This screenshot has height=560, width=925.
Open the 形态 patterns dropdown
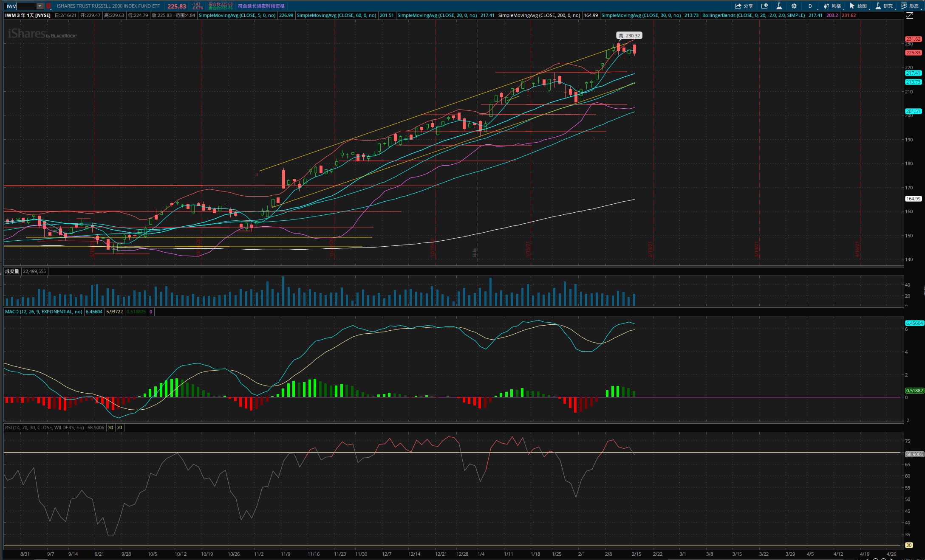(x=911, y=6)
